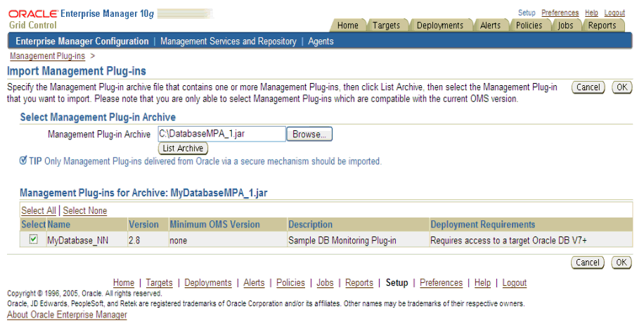Open the Management Plug-ins breadcrumb link
Screen dimensions: 644x328
(x=47, y=56)
